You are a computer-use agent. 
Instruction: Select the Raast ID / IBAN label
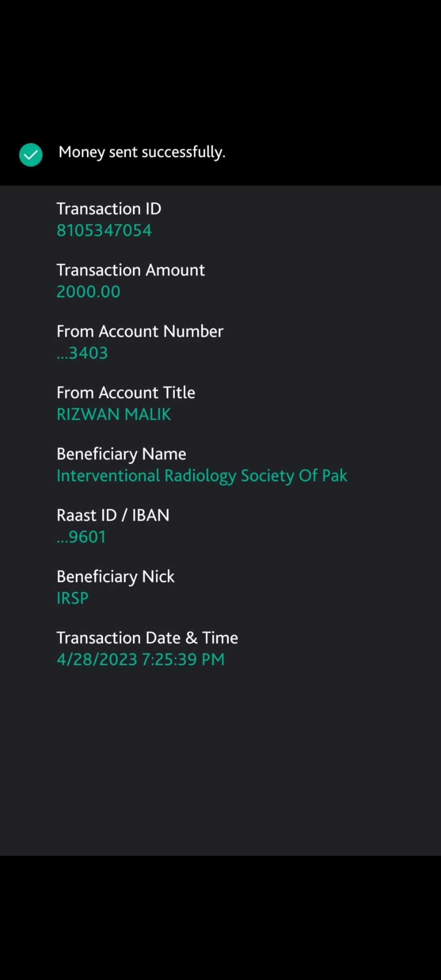pos(113,515)
